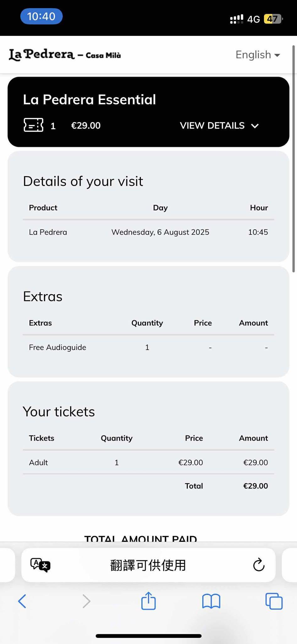Tap the address bar translation text

(148, 565)
